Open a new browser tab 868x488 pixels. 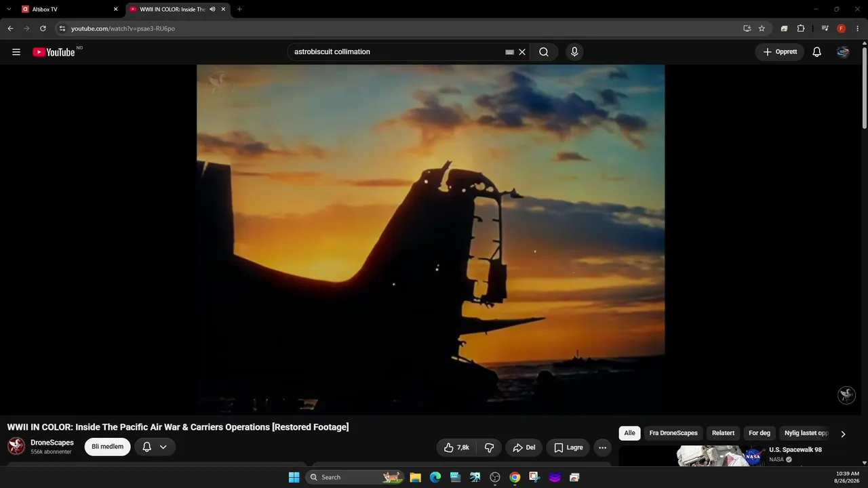point(239,9)
